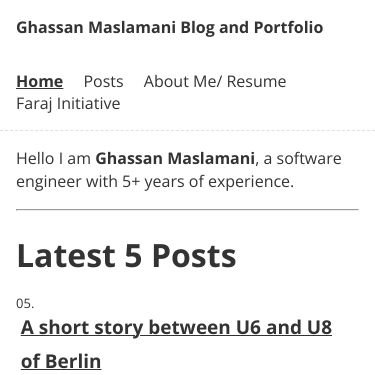Image resolution: width=375 pixels, height=375 pixels.
Task: Click the bold Ghassan Maslamani name in intro
Action: [175, 158]
